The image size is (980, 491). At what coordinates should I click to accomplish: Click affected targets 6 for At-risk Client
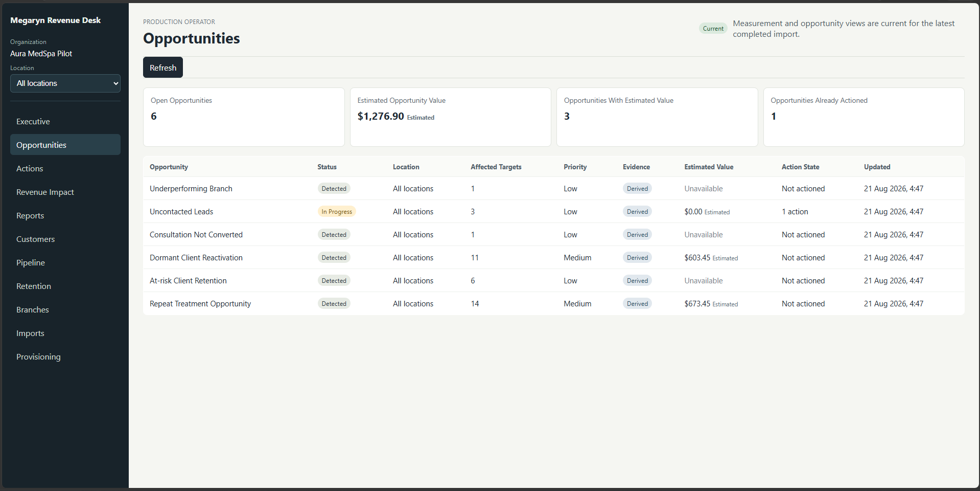pyautogui.click(x=473, y=281)
